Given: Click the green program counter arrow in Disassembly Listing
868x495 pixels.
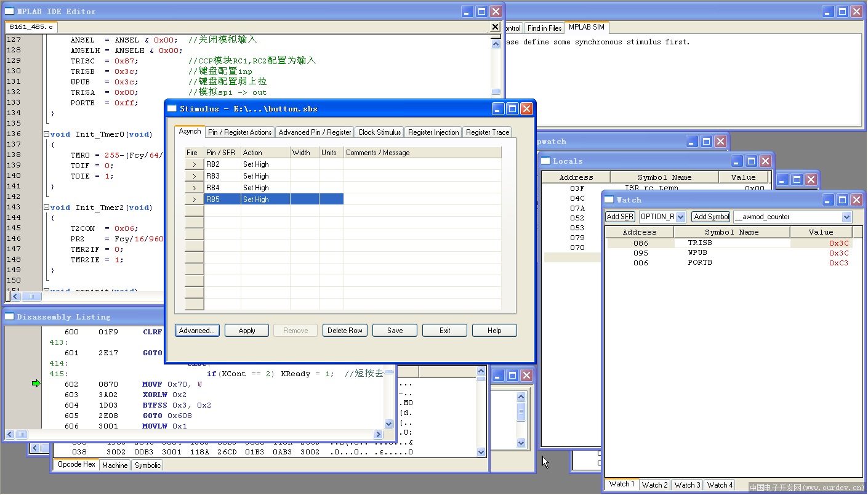Looking at the screenshot, I should click(36, 384).
